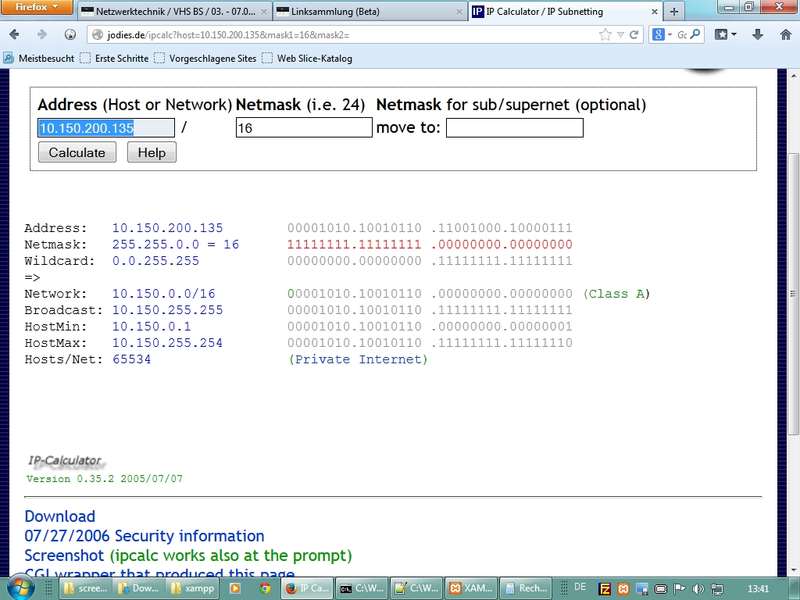800x600 pixels.
Task: Switch to Firefox 'IP Ca...' taskbar item
Action: 307,588
